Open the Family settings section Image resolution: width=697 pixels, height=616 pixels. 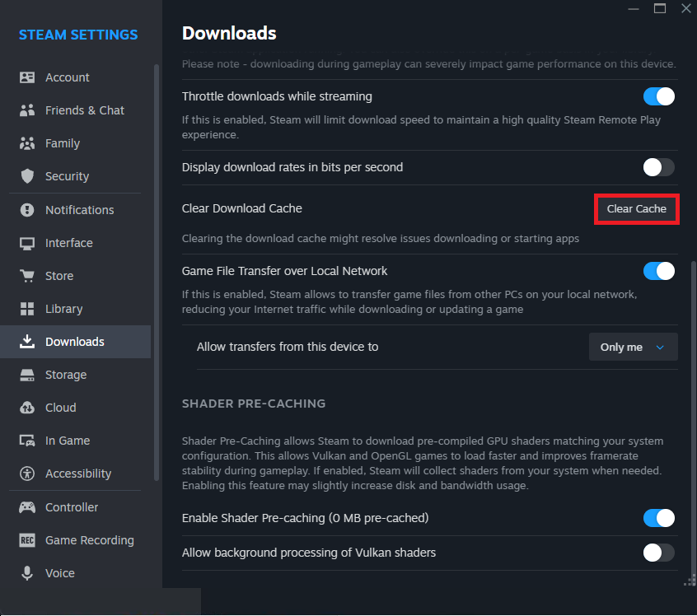tap(76, 143)
